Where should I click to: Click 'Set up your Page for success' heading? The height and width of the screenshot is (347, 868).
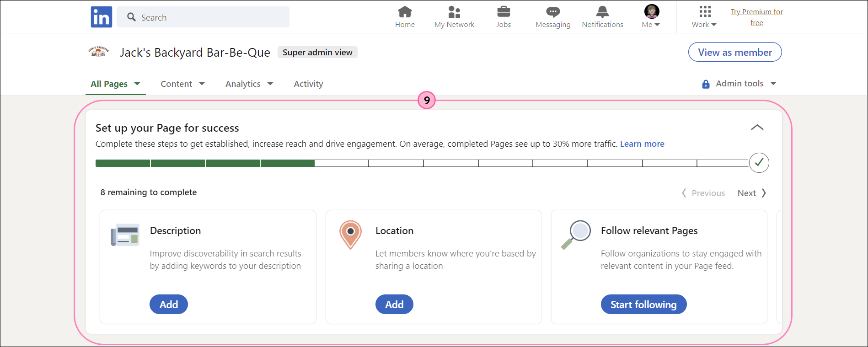click(167, 128)
